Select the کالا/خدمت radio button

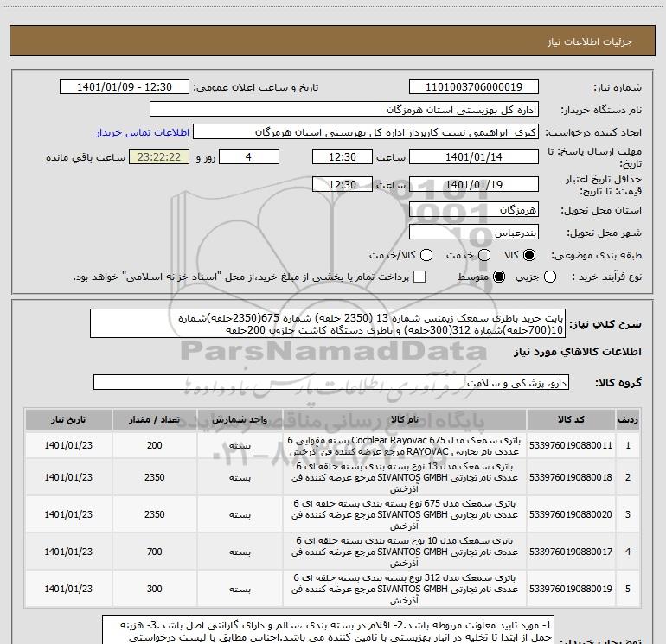tap(426, 255)
